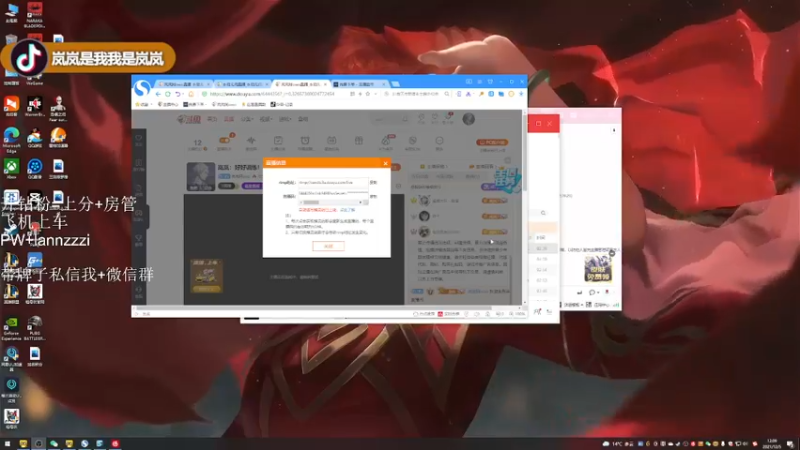Click the rtmp address field in the dialog

[333, 182]
